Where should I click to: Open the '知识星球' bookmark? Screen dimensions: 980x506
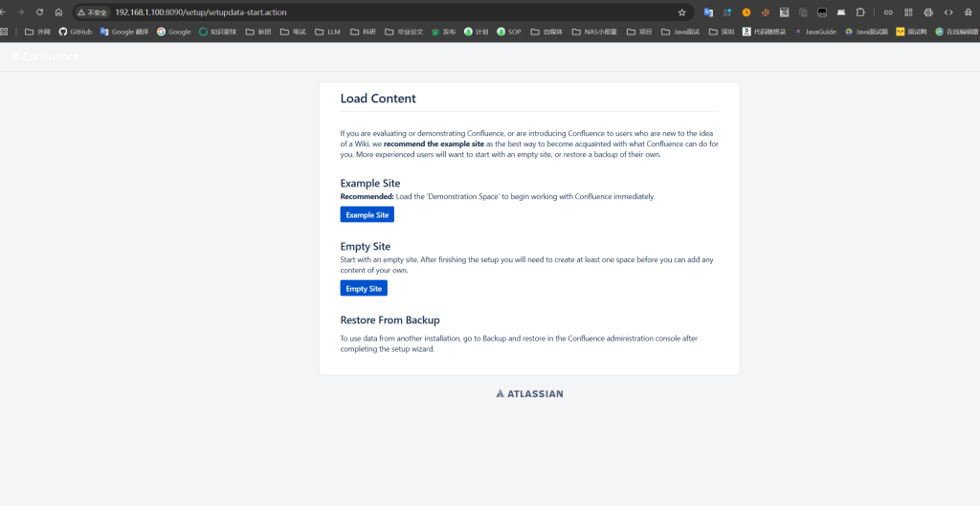(x=217, y=32)
